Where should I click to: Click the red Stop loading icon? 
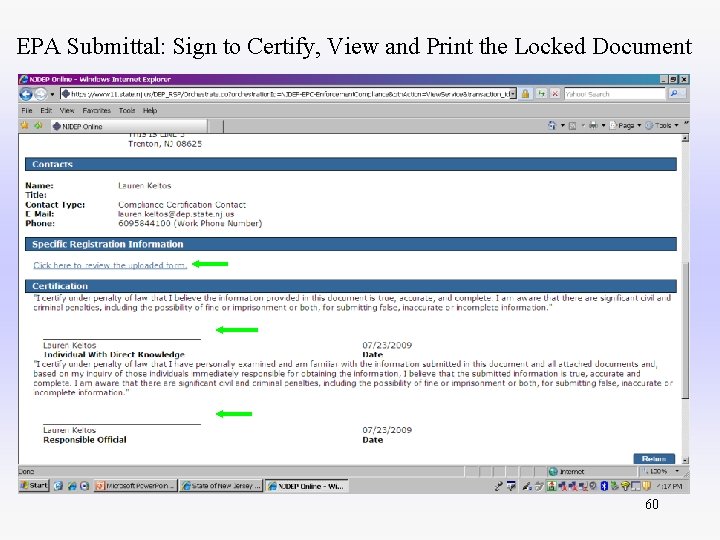tap(555, 94)
